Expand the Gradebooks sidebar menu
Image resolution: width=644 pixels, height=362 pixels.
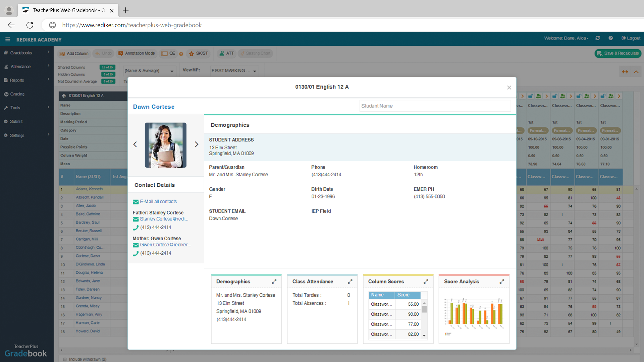(27, 53)
